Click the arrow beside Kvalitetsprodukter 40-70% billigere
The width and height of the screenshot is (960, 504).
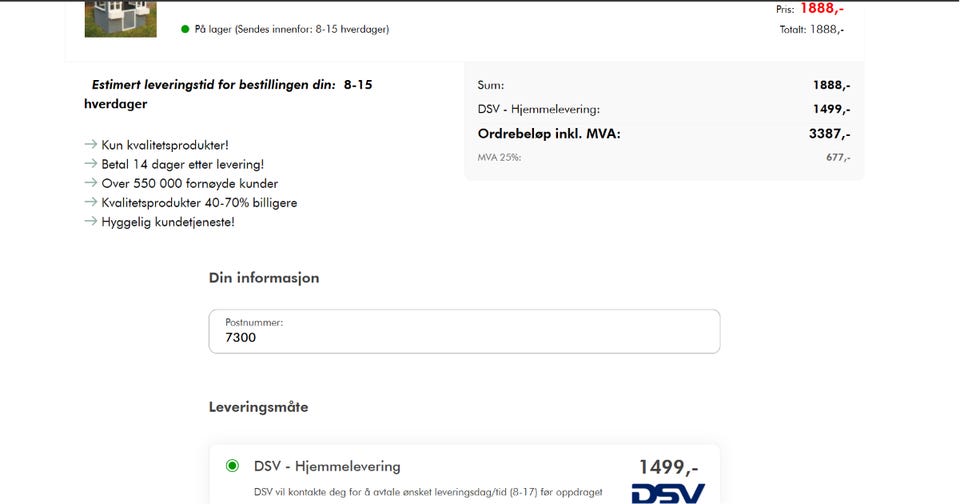(91, 202)
